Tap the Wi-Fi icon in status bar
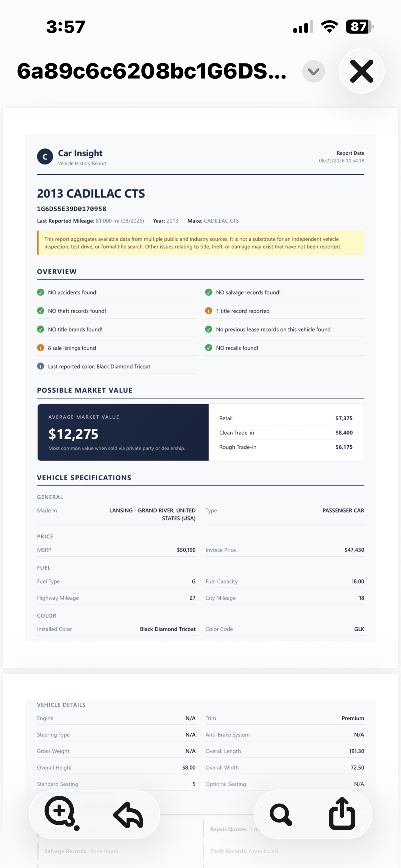 coord(329,27)
